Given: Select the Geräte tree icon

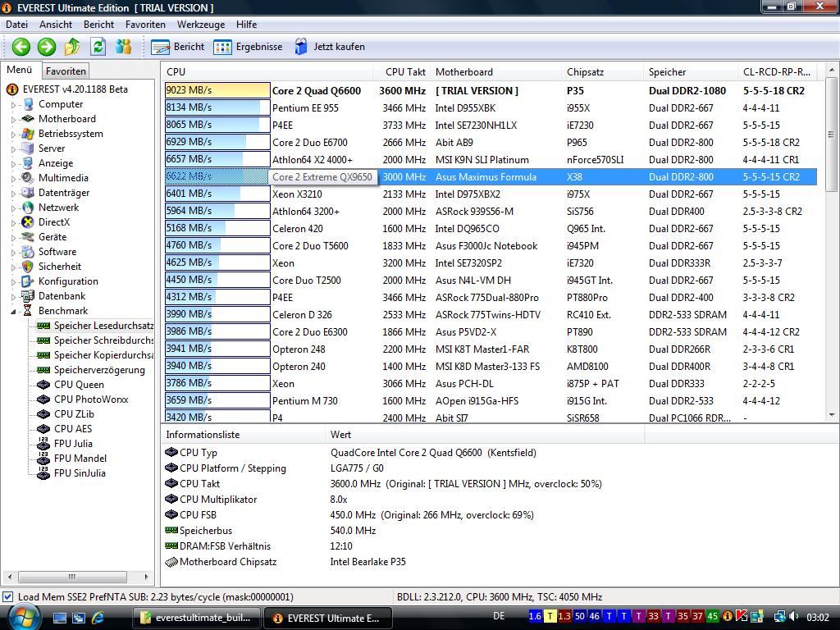Looking at the screenshot, I should (x=28, y=237).
